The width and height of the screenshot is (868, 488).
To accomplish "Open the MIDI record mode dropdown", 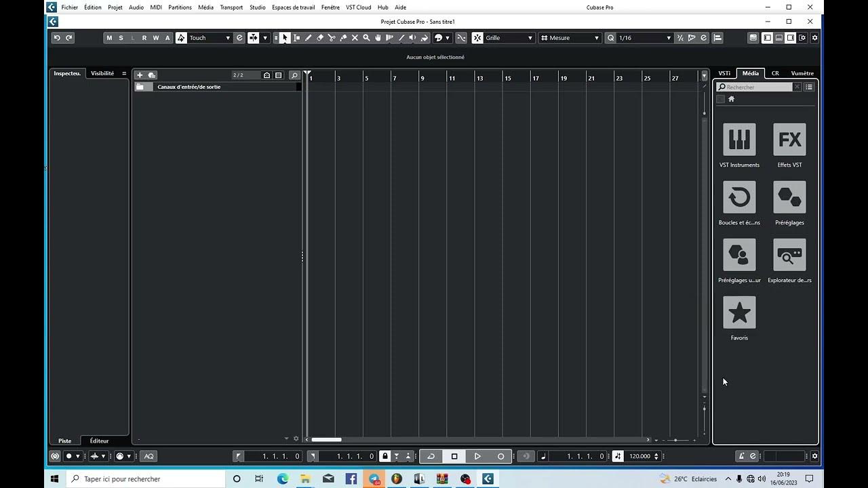I will (x=129, y=456).
